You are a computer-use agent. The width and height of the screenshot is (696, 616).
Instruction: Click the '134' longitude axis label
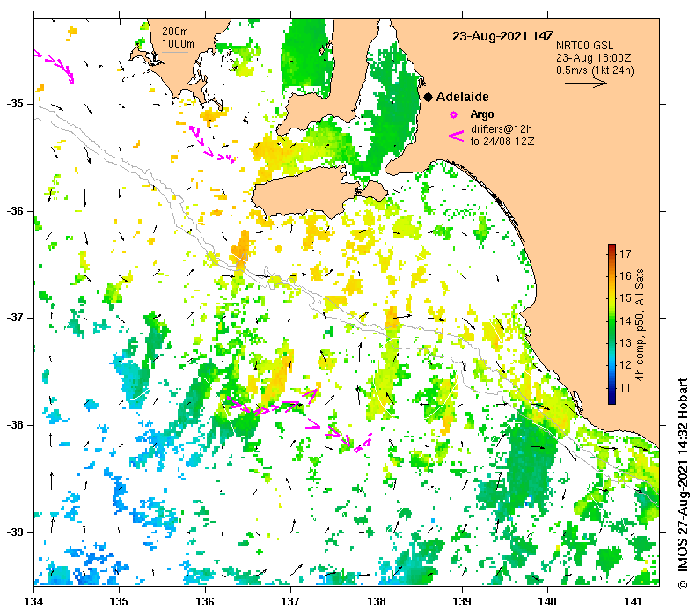pos(33,602)
